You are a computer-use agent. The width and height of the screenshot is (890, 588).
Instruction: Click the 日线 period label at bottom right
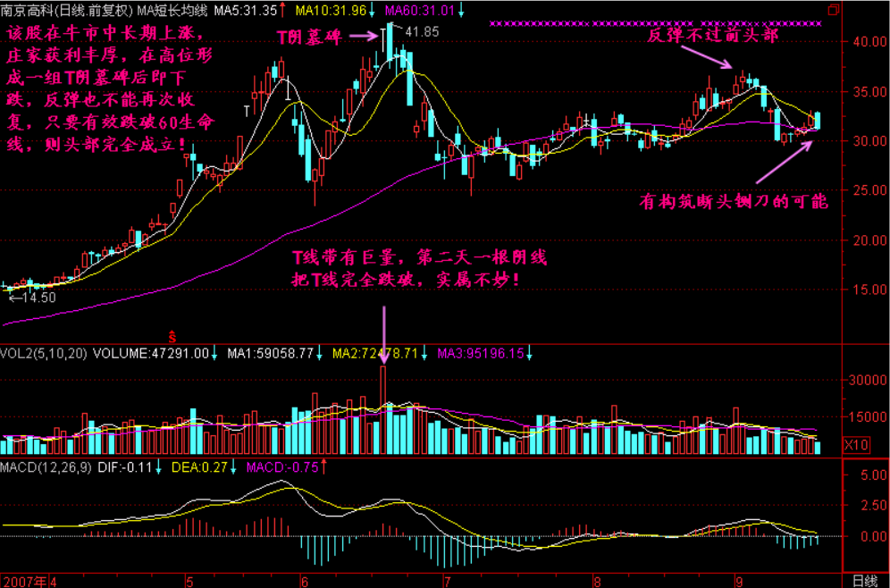pos(864,580)
